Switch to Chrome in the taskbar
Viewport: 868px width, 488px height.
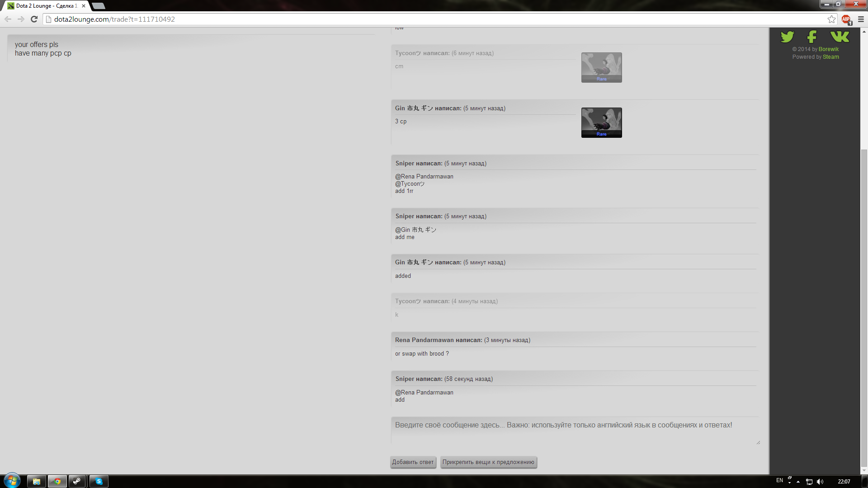(57, 481)
